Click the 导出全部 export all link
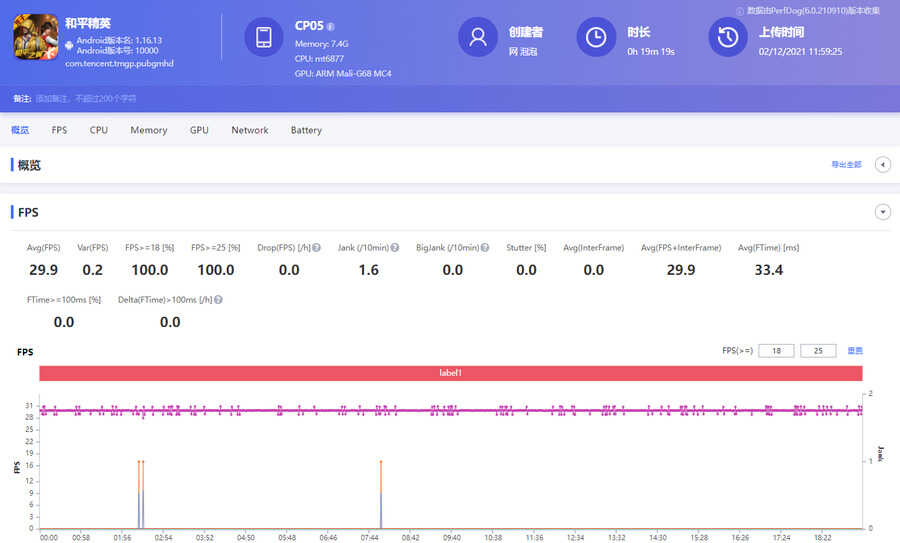Screen dimensions: 900x543 click(x=847, y=165)
